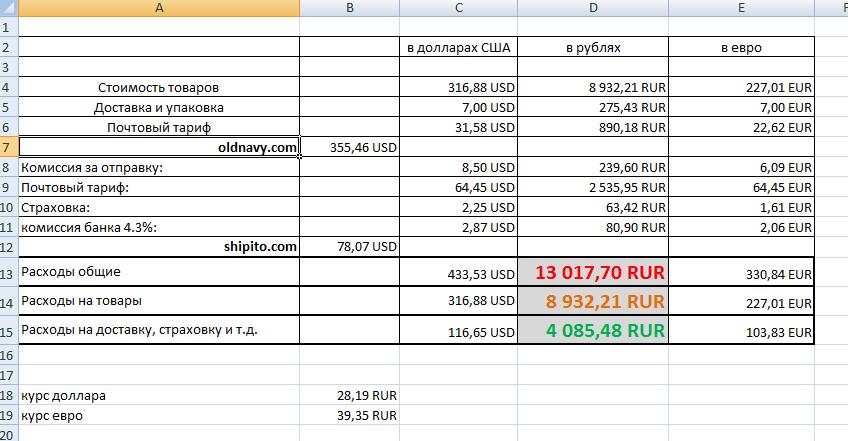Select row 18 header
The image size is (848, 441).
pos(9,395)
